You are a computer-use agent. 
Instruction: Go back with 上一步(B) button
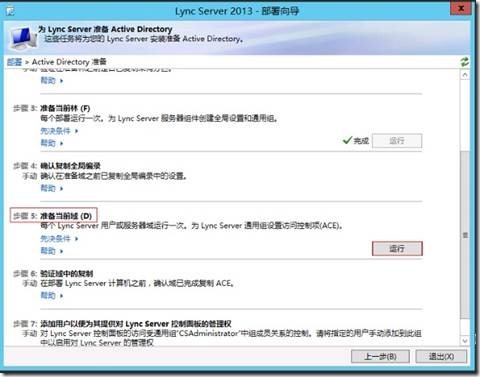pyautogui.click(x=380, y=357)
